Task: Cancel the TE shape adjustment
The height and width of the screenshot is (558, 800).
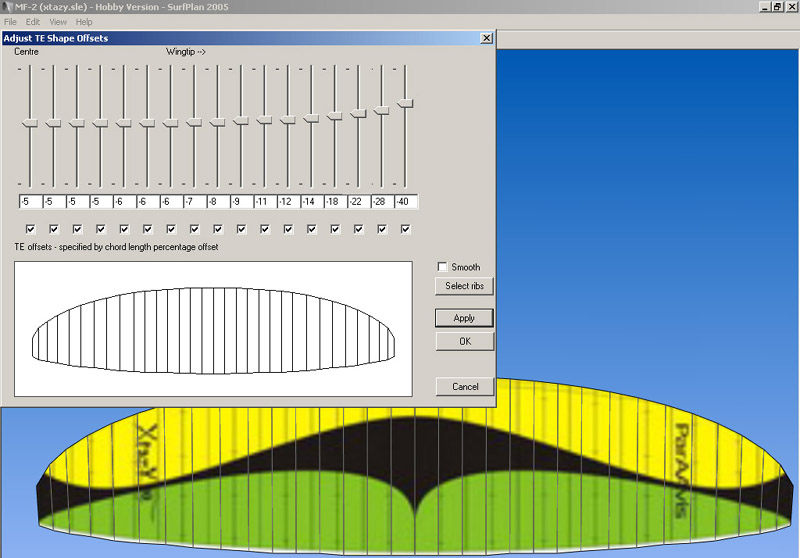Action: 464,386
